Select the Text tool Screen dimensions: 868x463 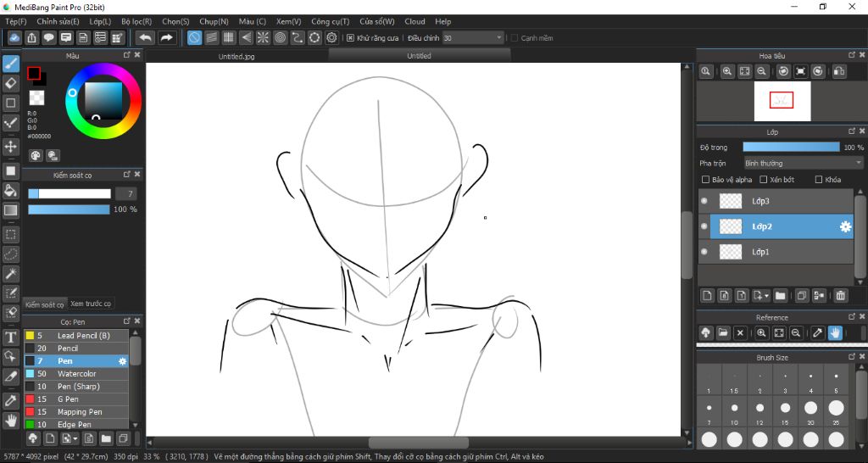10,337
